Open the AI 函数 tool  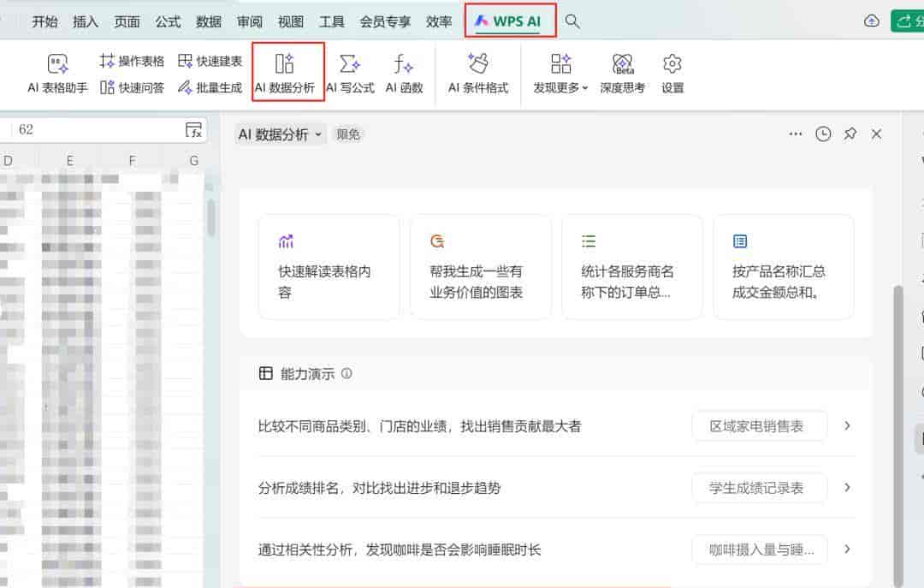(404, 73)
